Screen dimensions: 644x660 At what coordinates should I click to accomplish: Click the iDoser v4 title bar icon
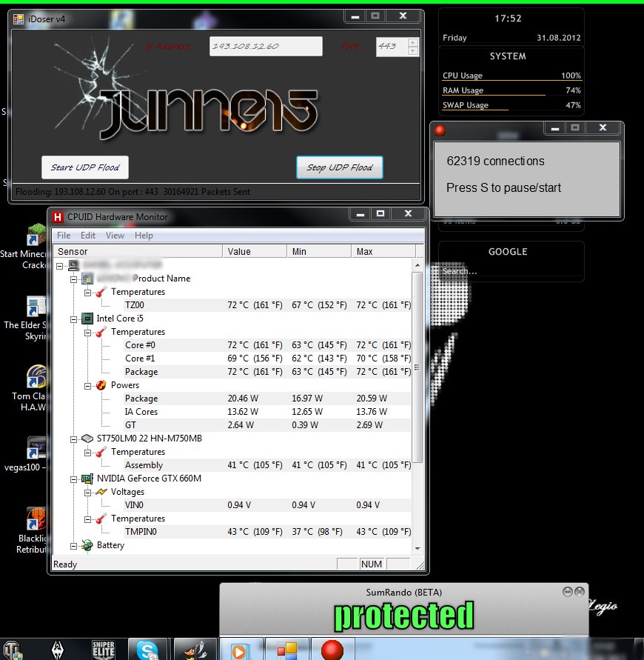pos(18,19)
